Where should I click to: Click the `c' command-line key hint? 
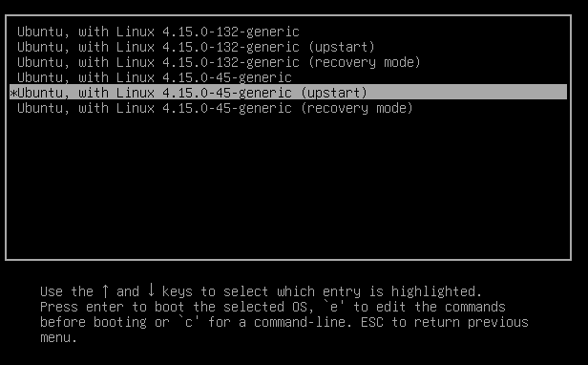click(x=189, y=322)
